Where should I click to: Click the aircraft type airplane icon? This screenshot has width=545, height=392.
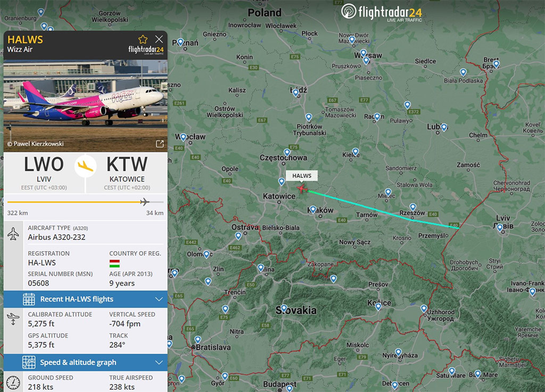[x=13, y=233]
